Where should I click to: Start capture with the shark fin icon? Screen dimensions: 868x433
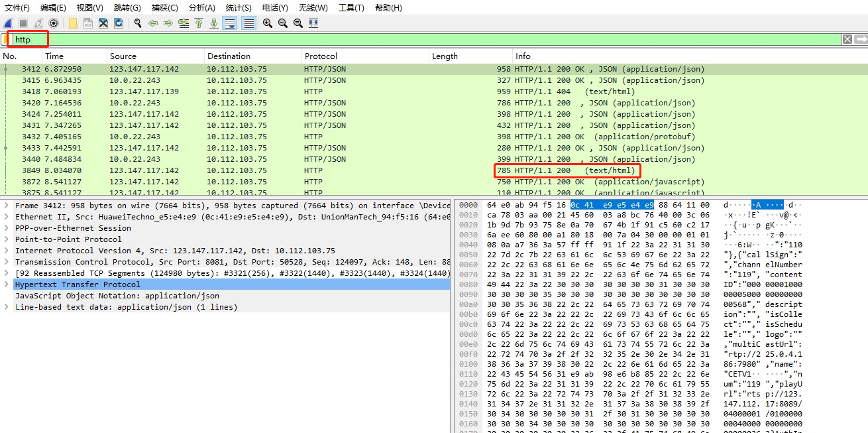(8, 23)
